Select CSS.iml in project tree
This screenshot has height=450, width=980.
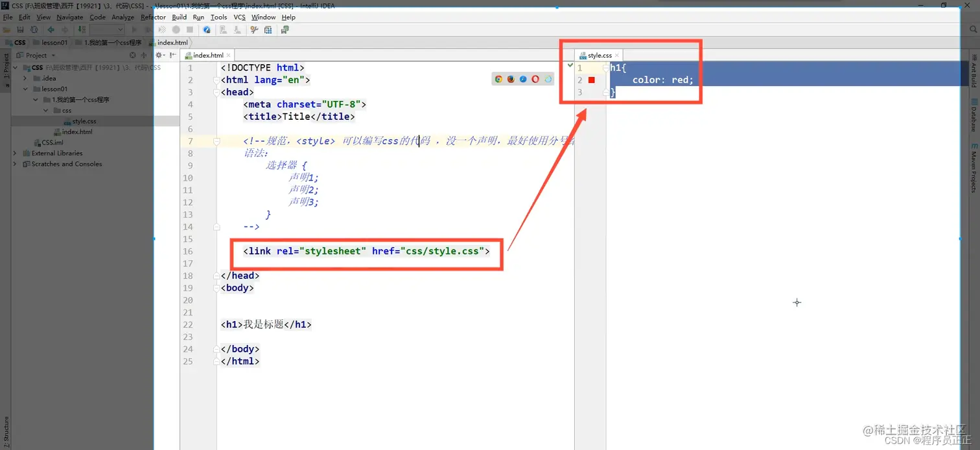click(48, 142)
